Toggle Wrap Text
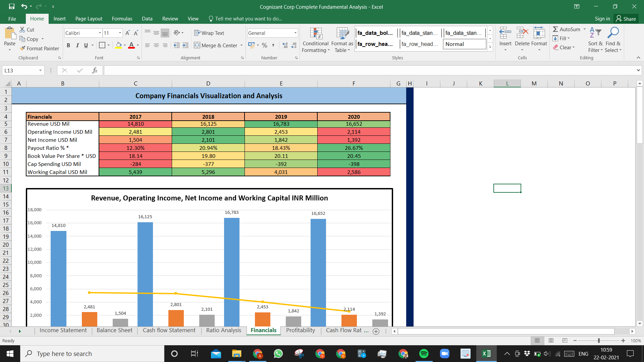The image size is (644, 362). (209, 33)
